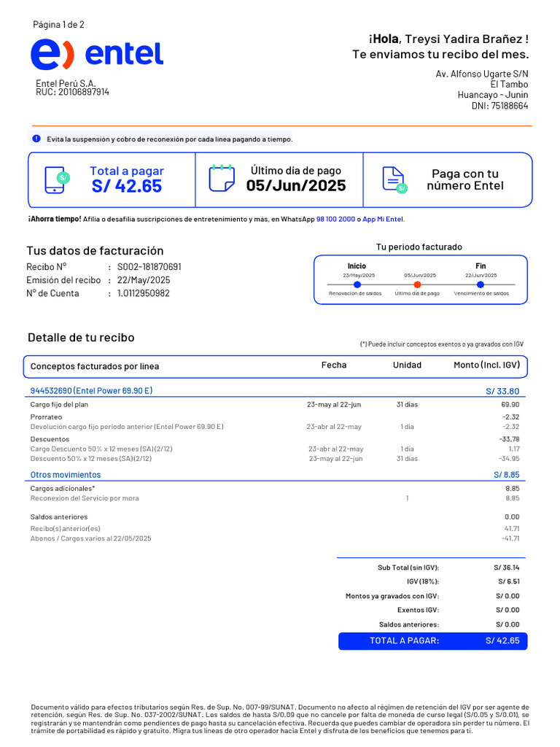Click the Inicio blue dot on period timeline
The height and width of the screenshot is (747, 560).
pos(357,285)
